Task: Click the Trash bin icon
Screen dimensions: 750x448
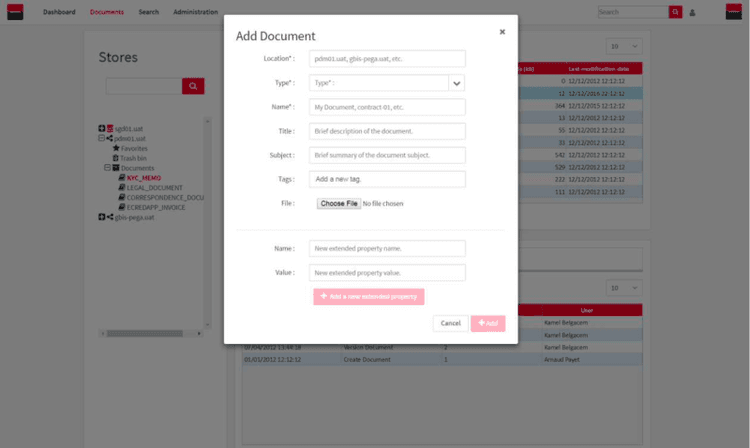Action: [x=115, y=158]
